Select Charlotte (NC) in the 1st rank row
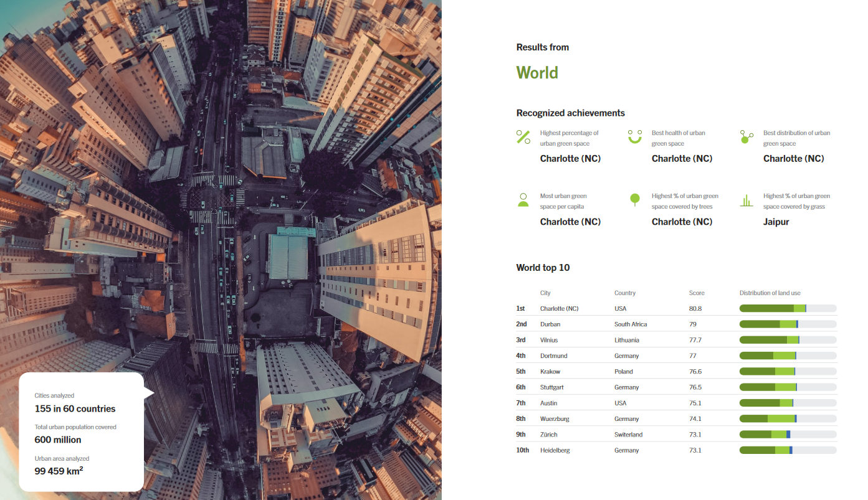 [559, 308]
